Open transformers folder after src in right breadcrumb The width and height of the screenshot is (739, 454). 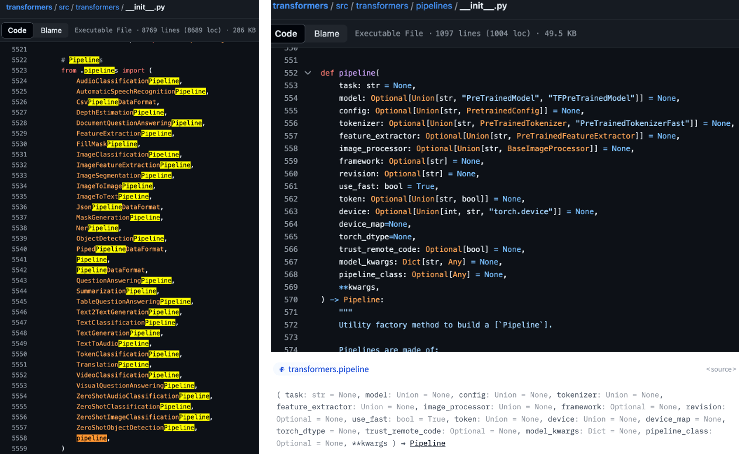point(382,6)
